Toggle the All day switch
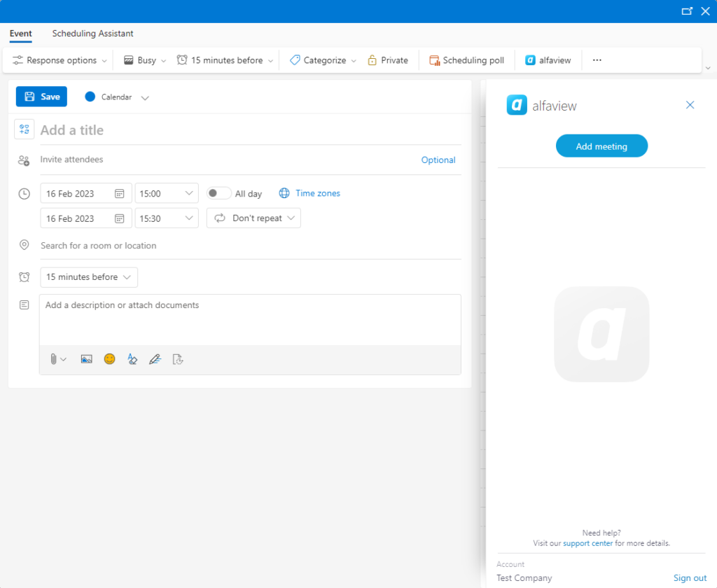 pos(217,193)
